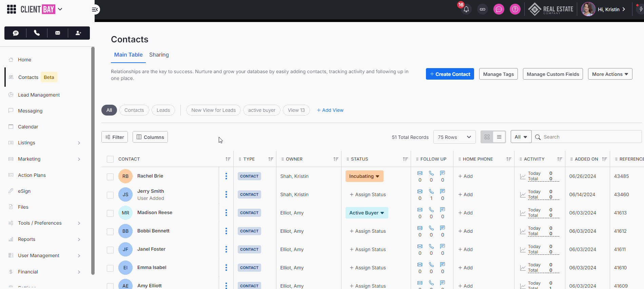Open the More Actions dropdown

(x=610, y=74)
